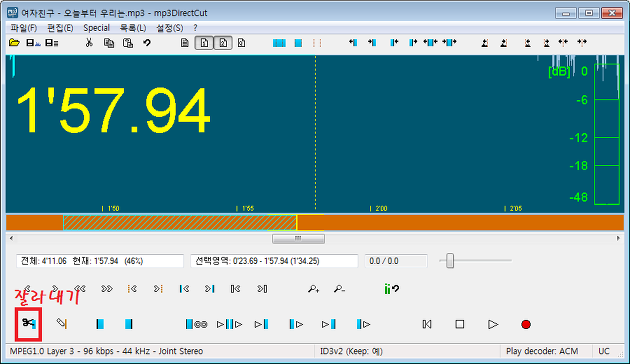630x364 pixels.
Task: Click the loop playback button with double circles
Action: click(196, 324)
